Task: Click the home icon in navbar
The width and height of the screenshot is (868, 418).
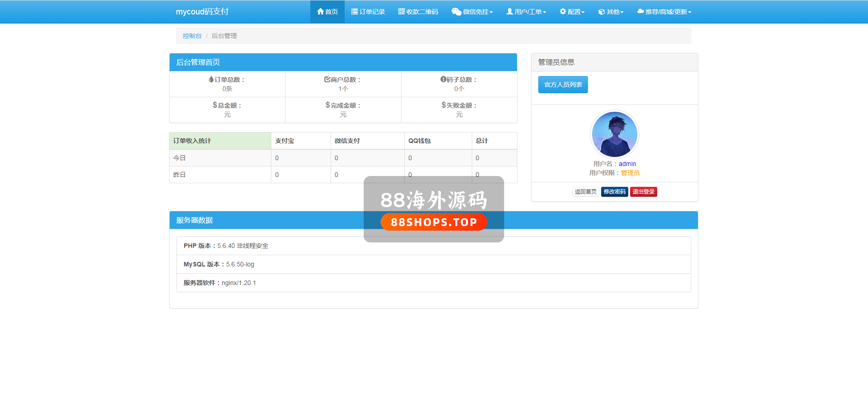Action: [x=320, y=12]
